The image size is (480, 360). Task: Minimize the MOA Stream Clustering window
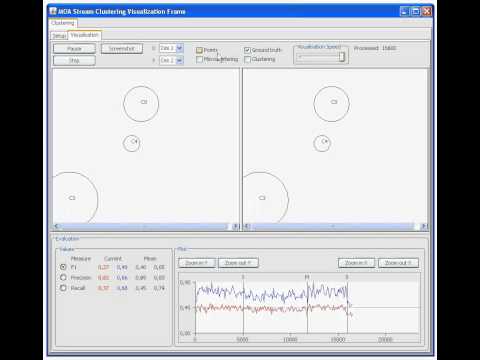(404, 12)
